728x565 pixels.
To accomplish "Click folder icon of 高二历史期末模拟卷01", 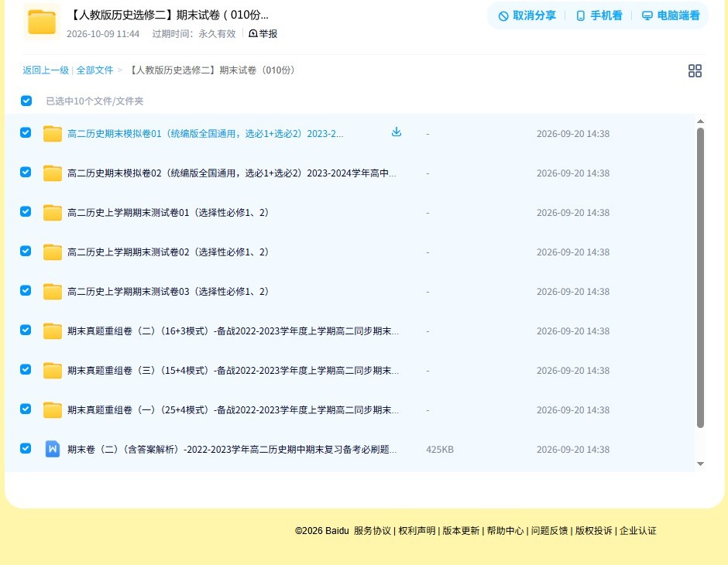I will click(x=53, y=134).
